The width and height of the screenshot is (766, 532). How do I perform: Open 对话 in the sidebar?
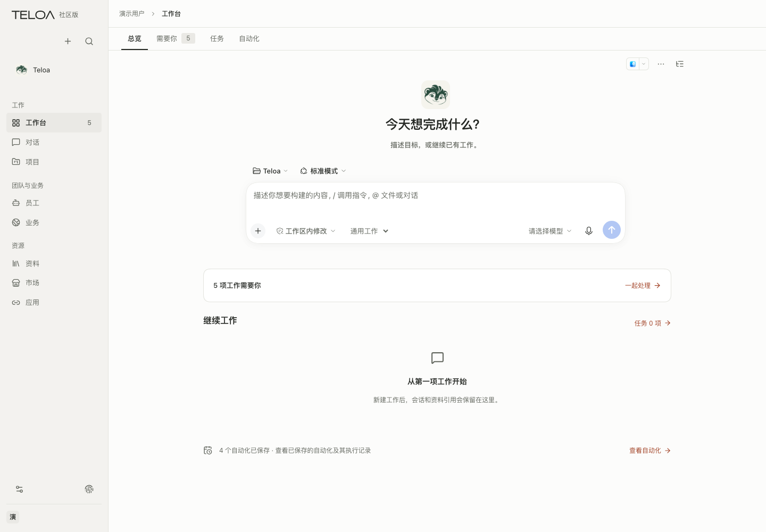tap(54, 143)
